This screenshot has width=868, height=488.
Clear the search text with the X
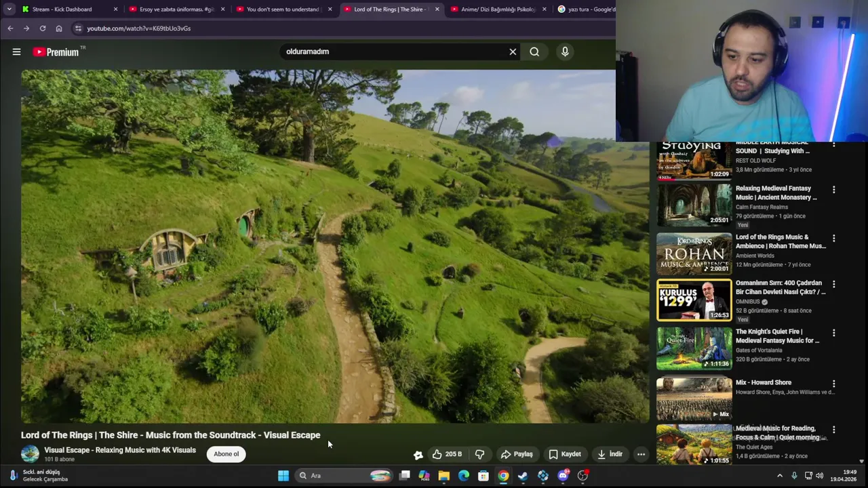pyautogui.click(x=513, y=52)
